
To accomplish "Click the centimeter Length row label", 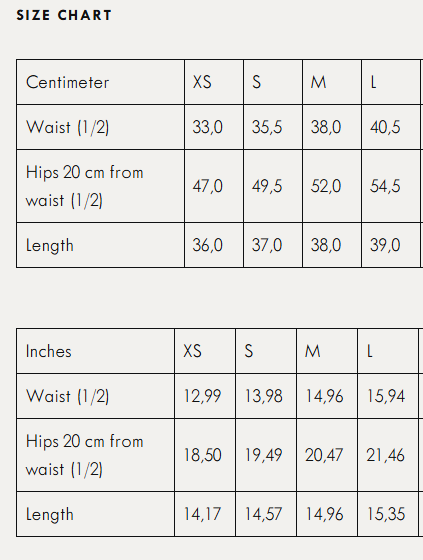I will point(100,245).
